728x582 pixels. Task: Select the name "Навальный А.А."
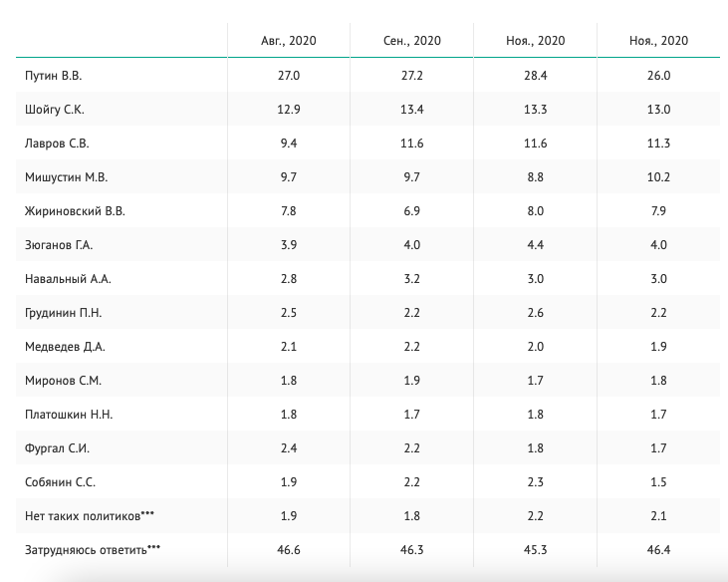66,279
